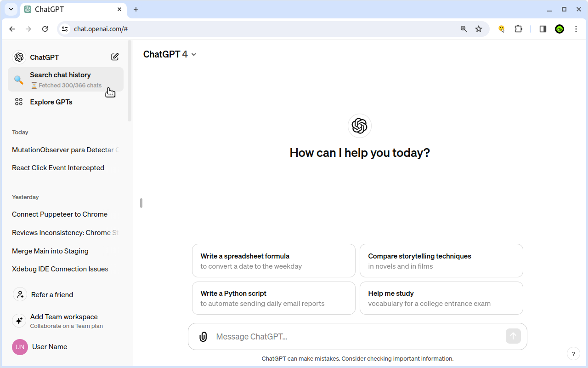
Task: Click the How can I help you today? heading
Action: (x=360, y=153)
